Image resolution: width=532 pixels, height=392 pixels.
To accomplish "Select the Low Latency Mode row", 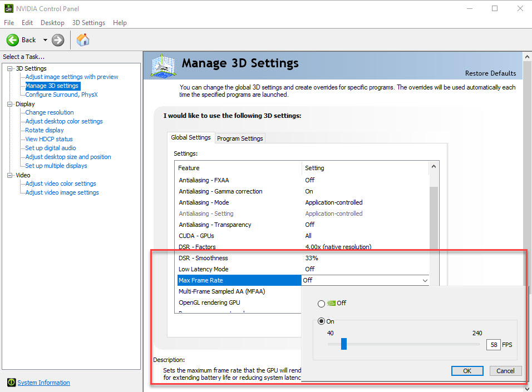I will coord(303,269).
